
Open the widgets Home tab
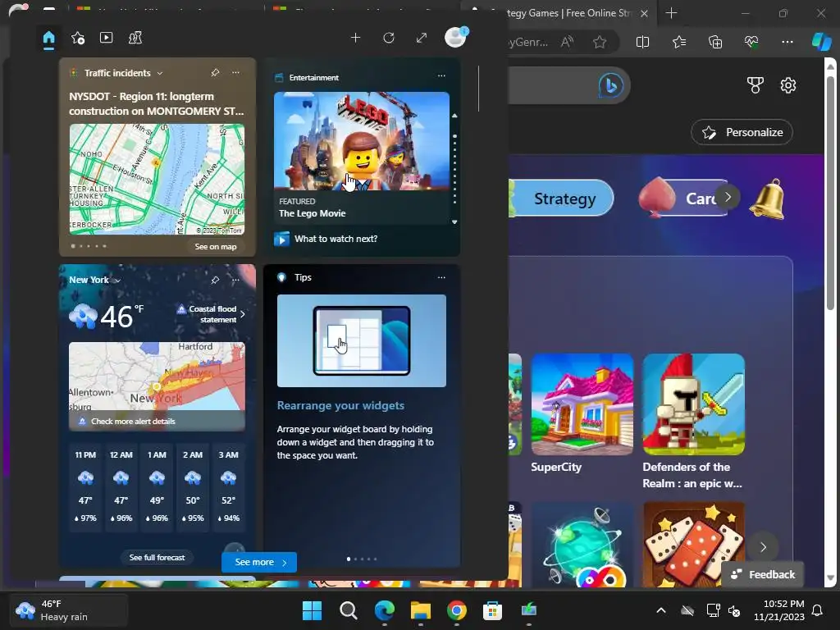coord(48,38)
